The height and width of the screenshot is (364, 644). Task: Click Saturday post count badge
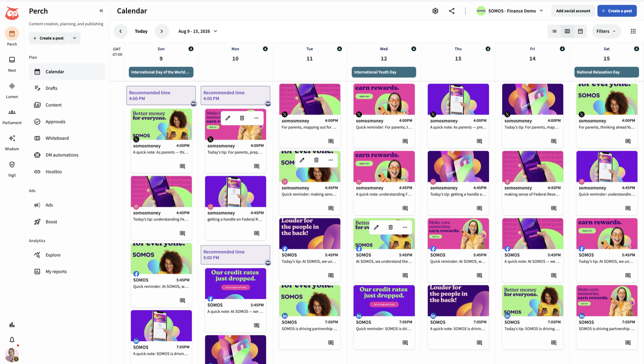(x=636, y=49)
